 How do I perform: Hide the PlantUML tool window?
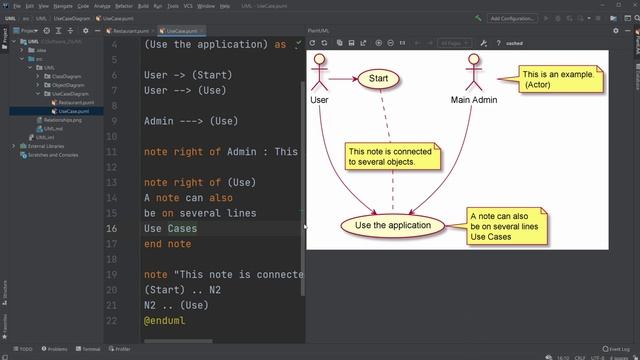point(627,31)
